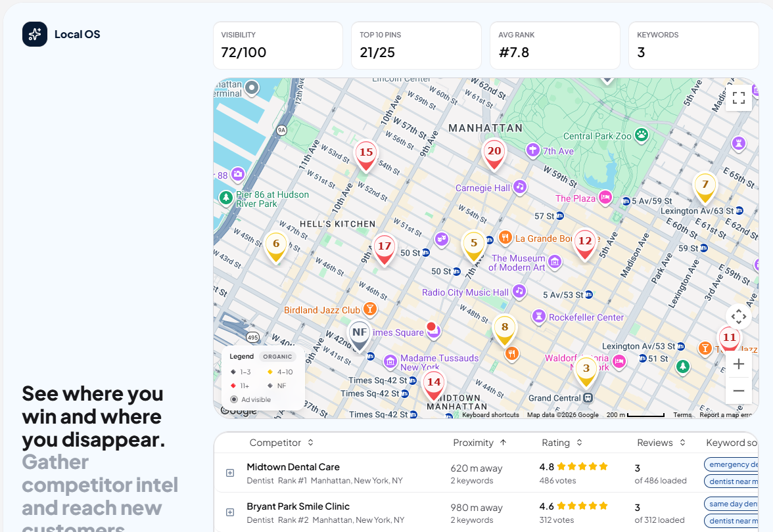Click the Rockefeller Center landmark icon
Screen dimensions: 773x532
[539, 316]
